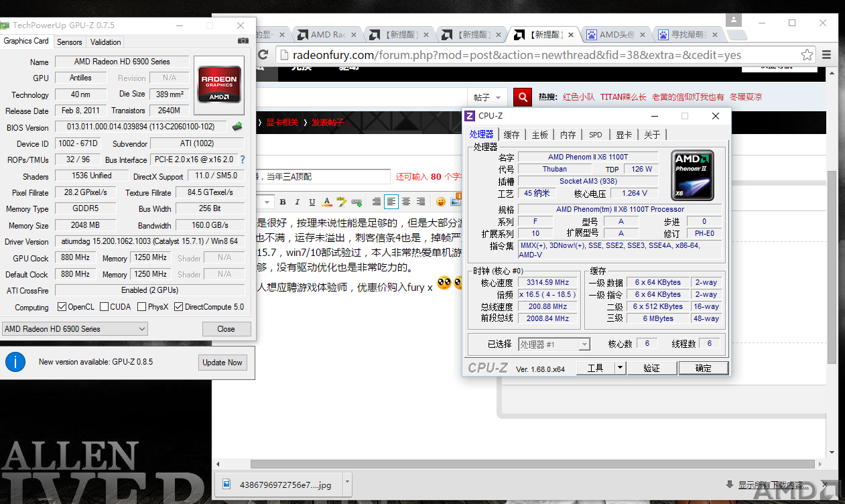Image resolution: width=845 pixels, height=504 pixels.
Task: Save BIOS using the chip arrow icon
Action: 237,126
